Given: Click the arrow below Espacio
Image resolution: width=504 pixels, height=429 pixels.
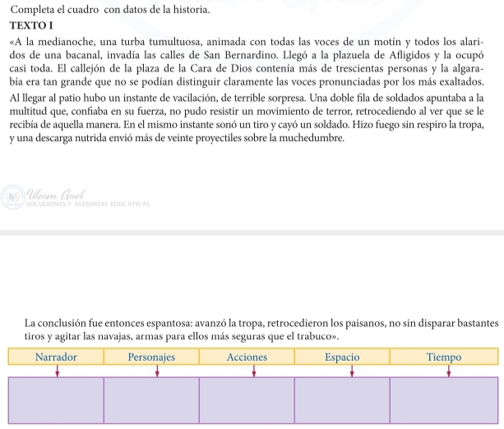Looking at the screenshot, I should [352, 370].
